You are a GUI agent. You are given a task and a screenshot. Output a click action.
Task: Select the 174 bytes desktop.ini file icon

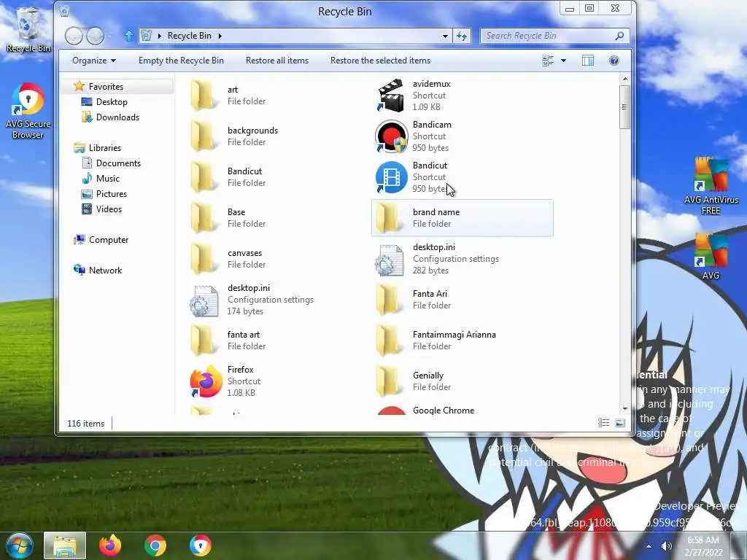204,300
